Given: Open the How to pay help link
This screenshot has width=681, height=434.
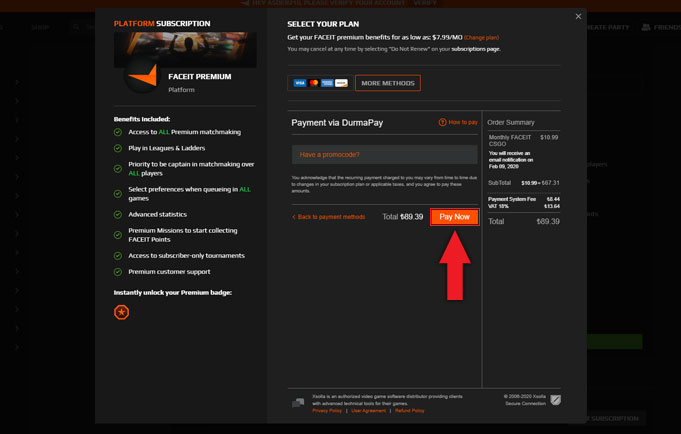Looking at the screenshot, I should pos(458,122).
